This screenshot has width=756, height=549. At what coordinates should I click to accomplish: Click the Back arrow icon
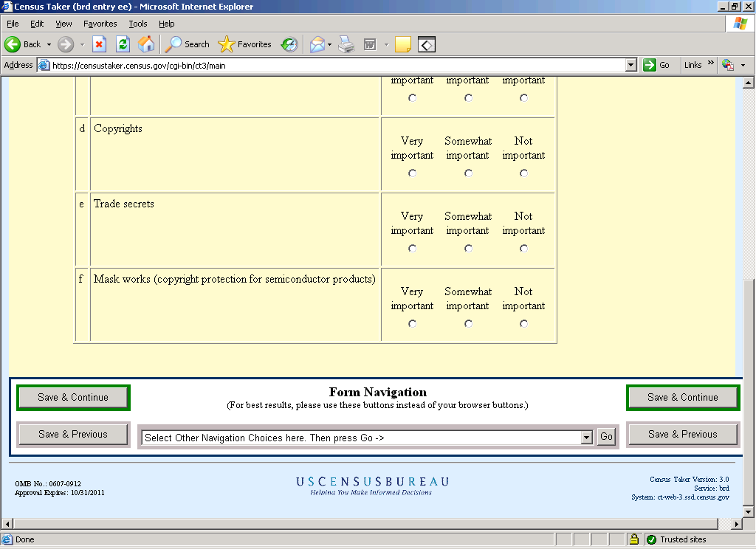13,44
